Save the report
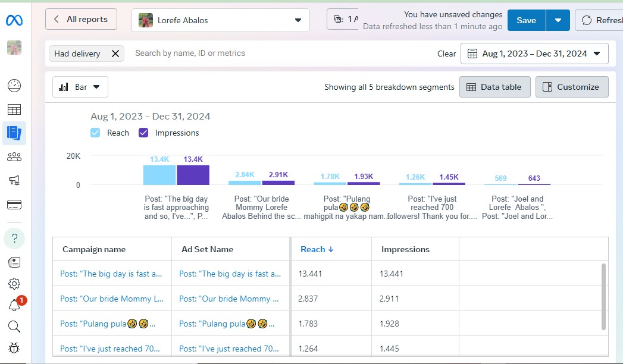Viewport: 623px width, 364px height. 527,20
